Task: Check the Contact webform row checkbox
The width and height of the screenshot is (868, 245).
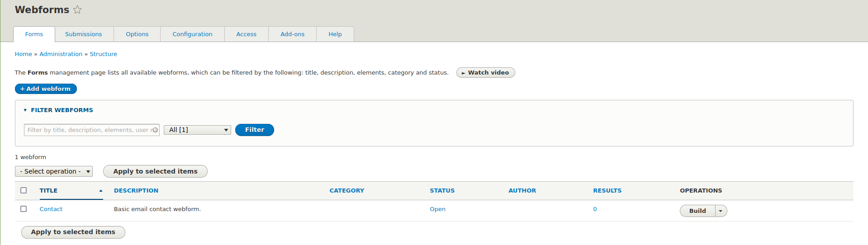Action: tap(24, 209)
